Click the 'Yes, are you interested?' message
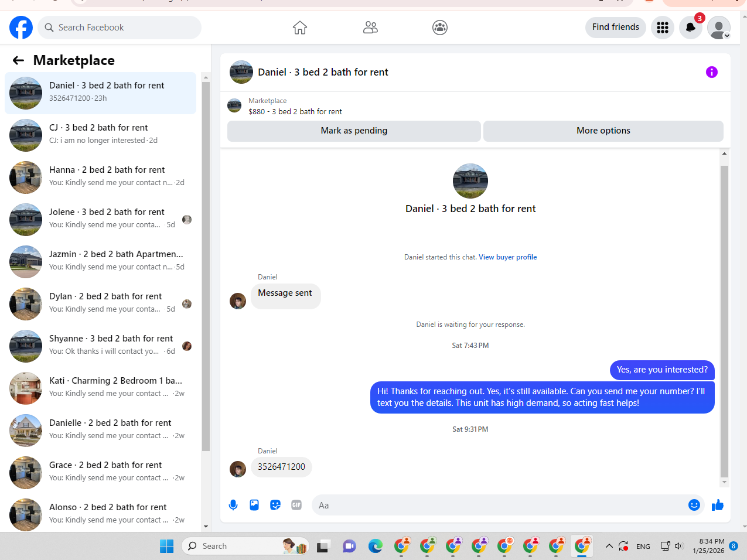 tap(662, 370)
